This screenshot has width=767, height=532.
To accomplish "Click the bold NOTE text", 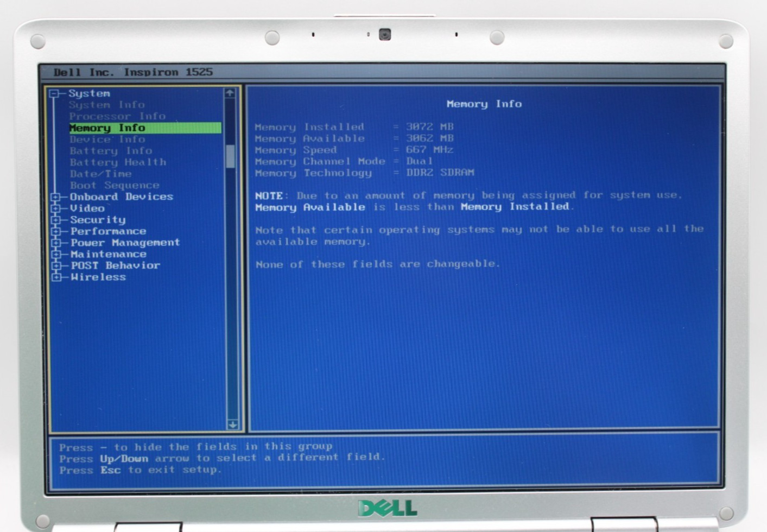I will (269, 196).
